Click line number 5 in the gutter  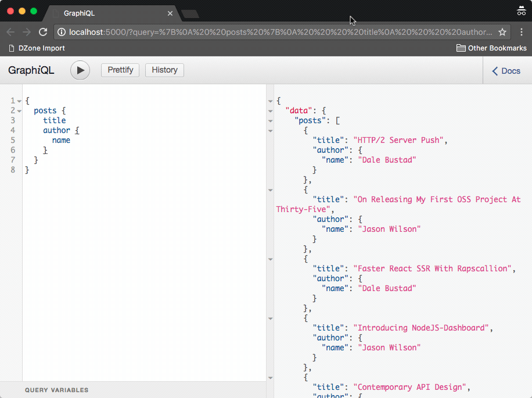(x=13, y=140)
